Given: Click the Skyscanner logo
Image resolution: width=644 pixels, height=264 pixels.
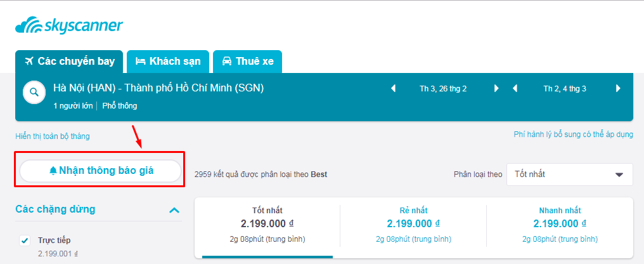Looking at the screenshot, I should click(x=69, y=25).
